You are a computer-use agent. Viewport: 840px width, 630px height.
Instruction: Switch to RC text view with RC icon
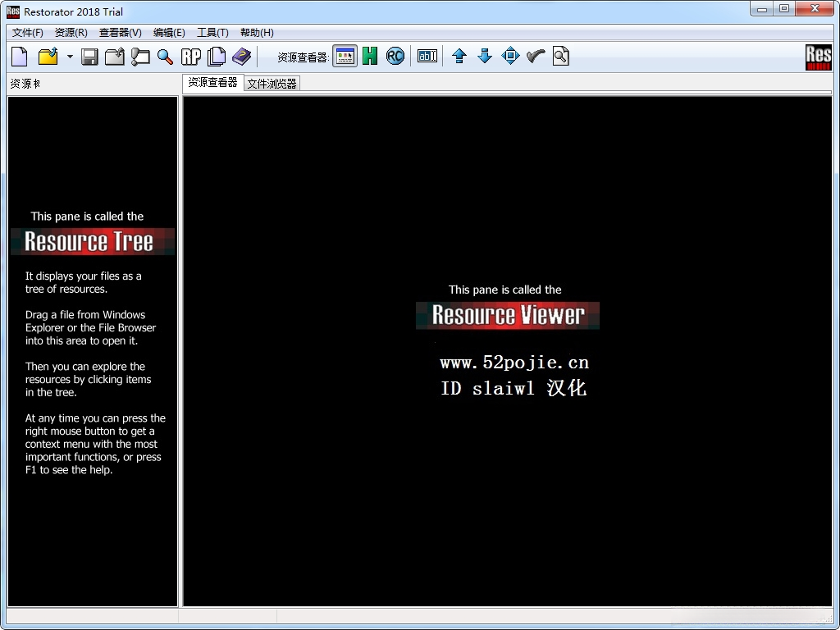pyautogui.click(x=395, y=57)
